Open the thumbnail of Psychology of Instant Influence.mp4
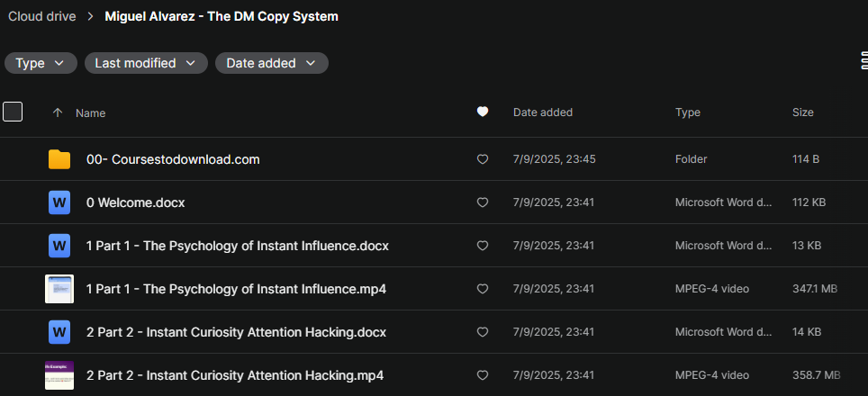 59,289
